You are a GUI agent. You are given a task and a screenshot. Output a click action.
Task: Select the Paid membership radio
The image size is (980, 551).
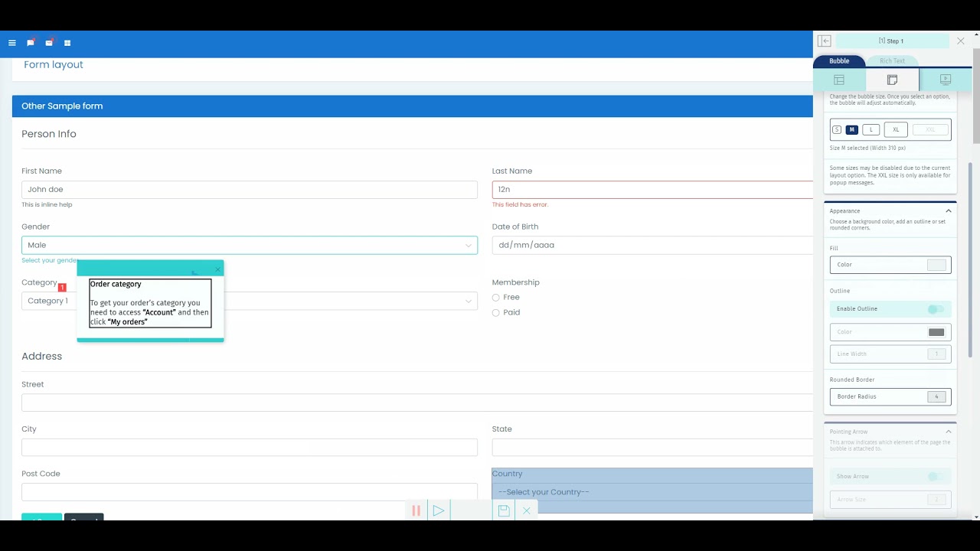(496, 313)
